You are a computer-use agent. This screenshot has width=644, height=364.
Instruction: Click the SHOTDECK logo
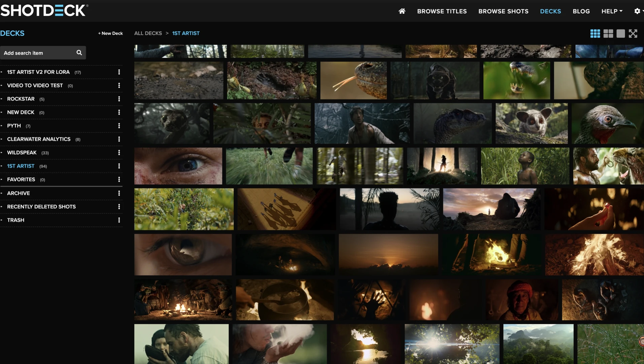pos(43,10)
